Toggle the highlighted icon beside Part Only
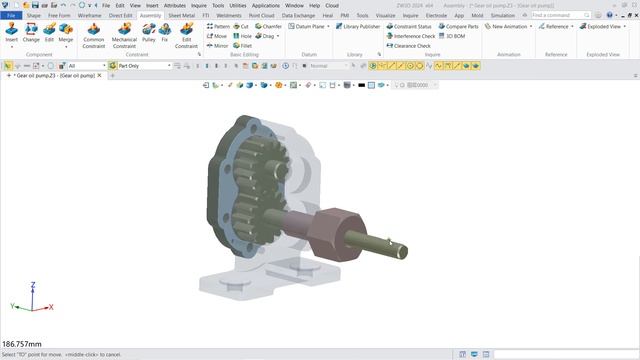 pyautogui.click(x=112, y=66)
